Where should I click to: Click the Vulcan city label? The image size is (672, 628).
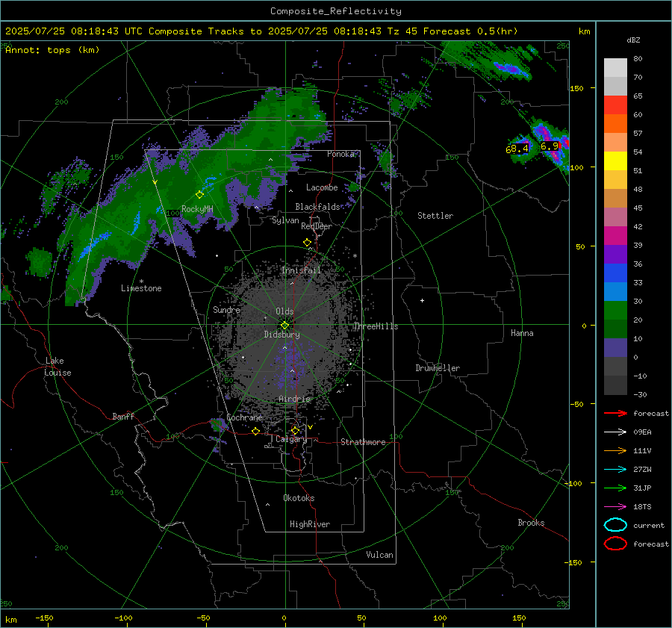pos(379,555)
